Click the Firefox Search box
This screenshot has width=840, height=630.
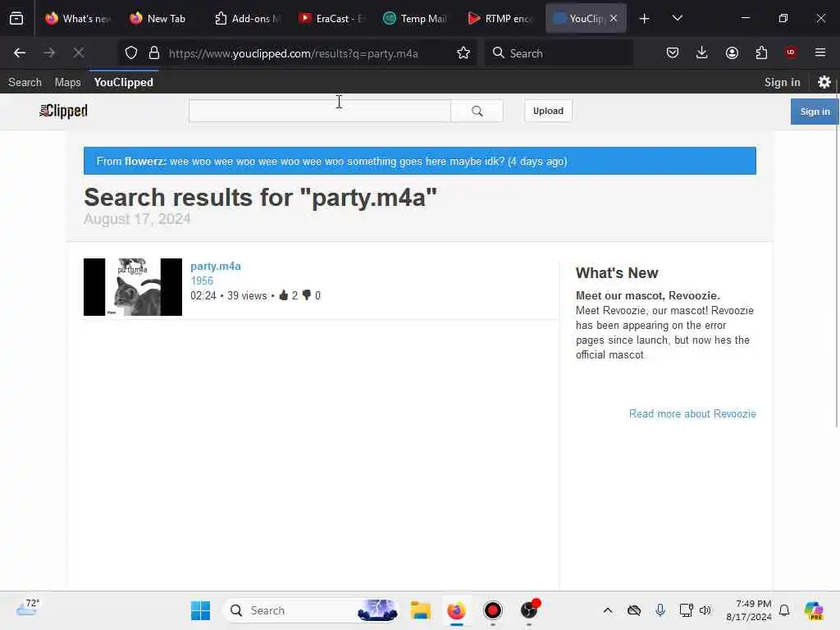coord(559,53)
